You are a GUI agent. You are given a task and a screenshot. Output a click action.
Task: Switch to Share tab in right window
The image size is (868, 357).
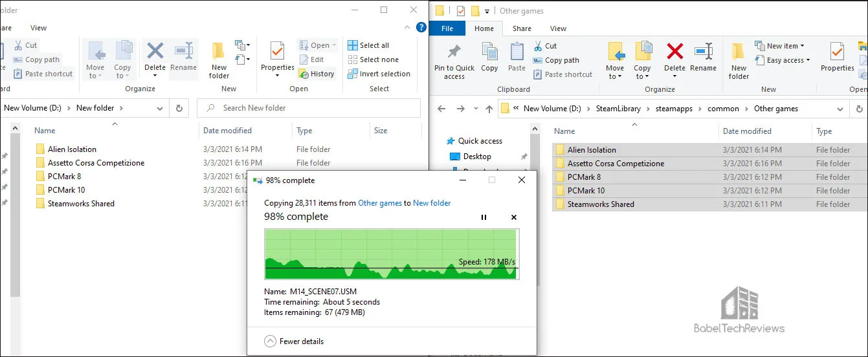522,28
